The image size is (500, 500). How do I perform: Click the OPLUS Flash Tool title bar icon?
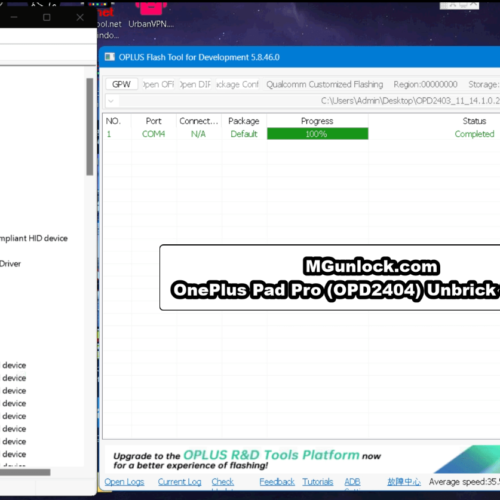point(110,57)
